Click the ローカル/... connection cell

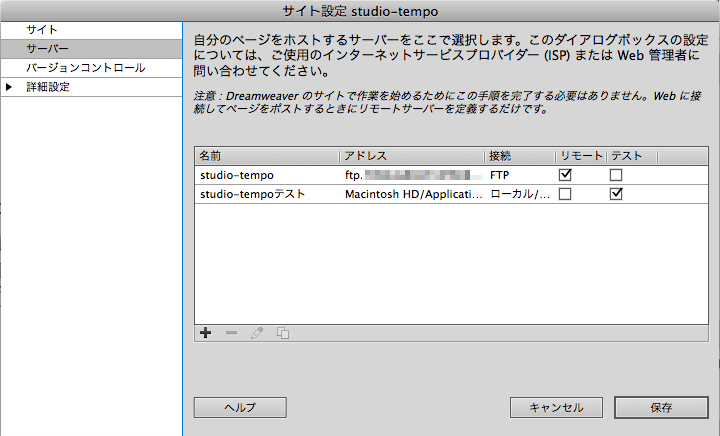520,194
